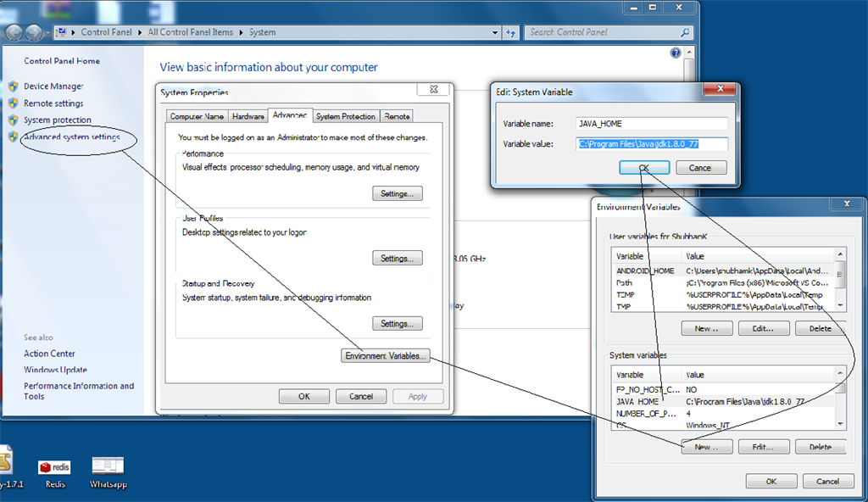Screen dimensions: 868x502
Task: Open Remote settings link
Action: (53, 103)
